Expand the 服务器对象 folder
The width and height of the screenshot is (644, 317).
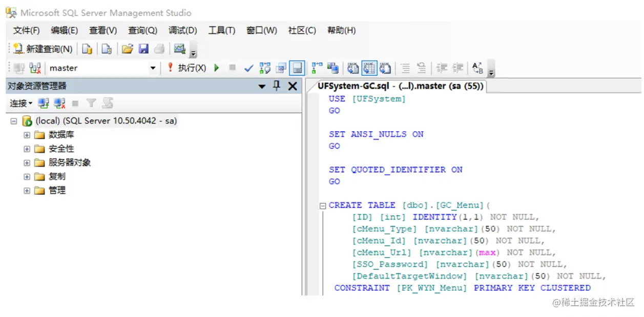click(27, 163)
